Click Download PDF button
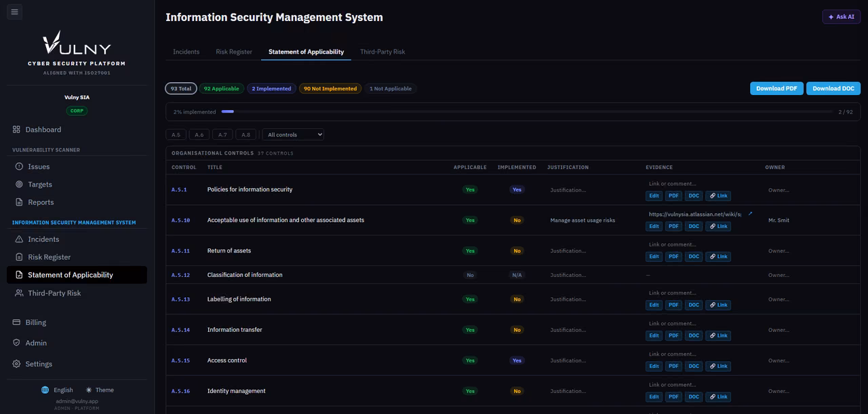Viewport: 868px width, 414px height. [776, 88]
